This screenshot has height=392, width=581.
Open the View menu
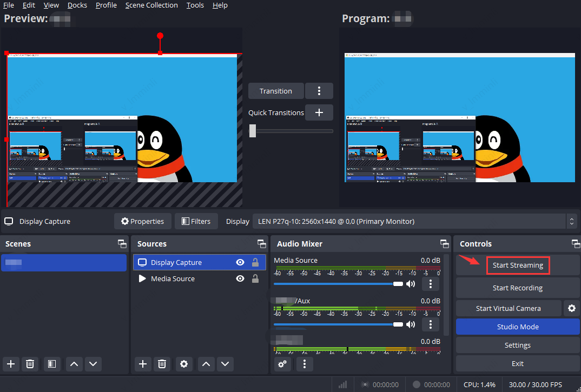click(x=51, y=5)
